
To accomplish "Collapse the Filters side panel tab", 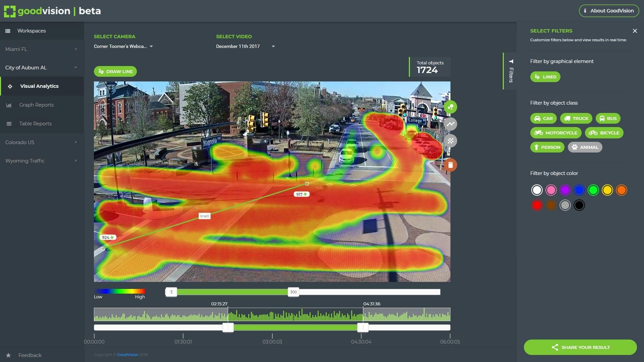I will pyautogui.click(x=511, y=71).
